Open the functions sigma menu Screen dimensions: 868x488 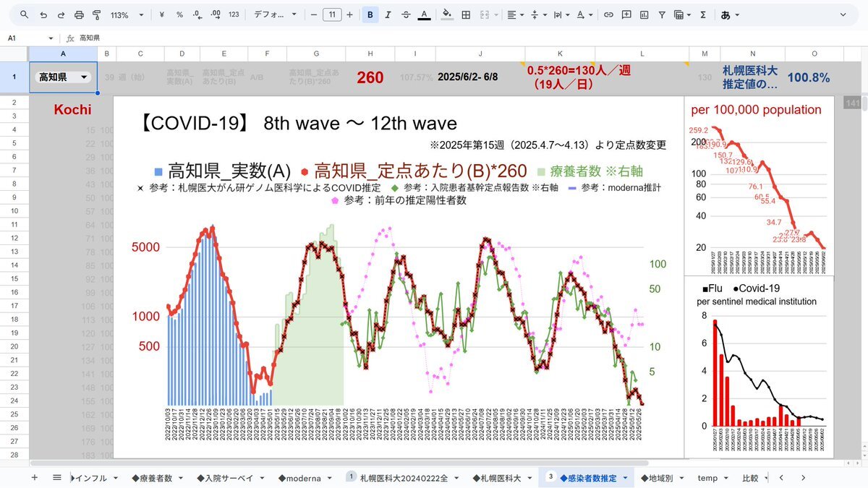702,14
